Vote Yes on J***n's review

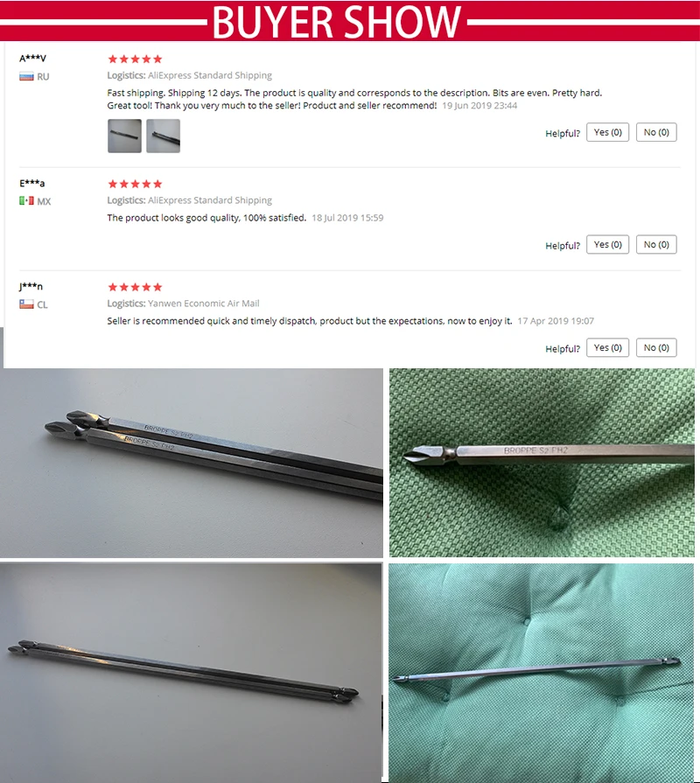607,347
